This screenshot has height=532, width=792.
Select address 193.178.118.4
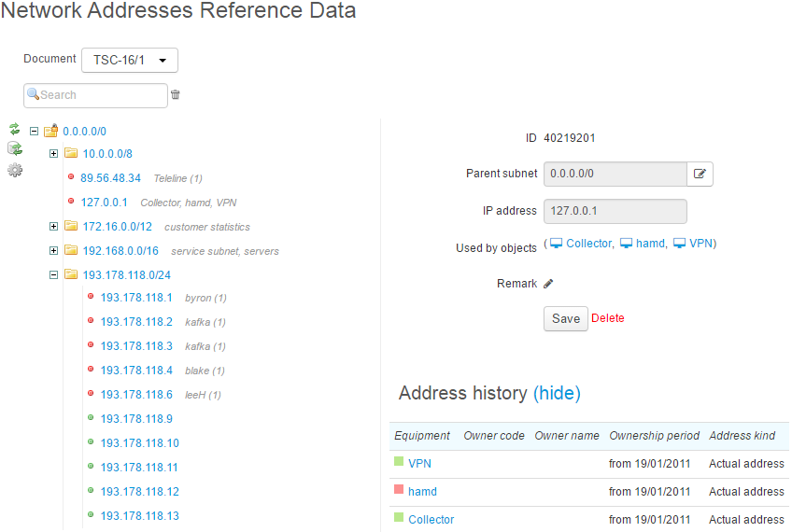click(136, 370)
